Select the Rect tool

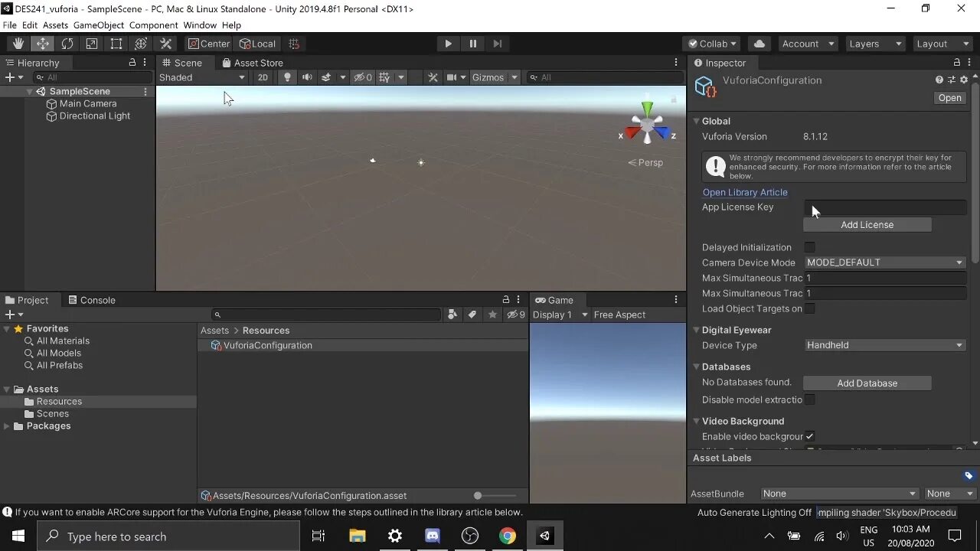pos(116,44)
